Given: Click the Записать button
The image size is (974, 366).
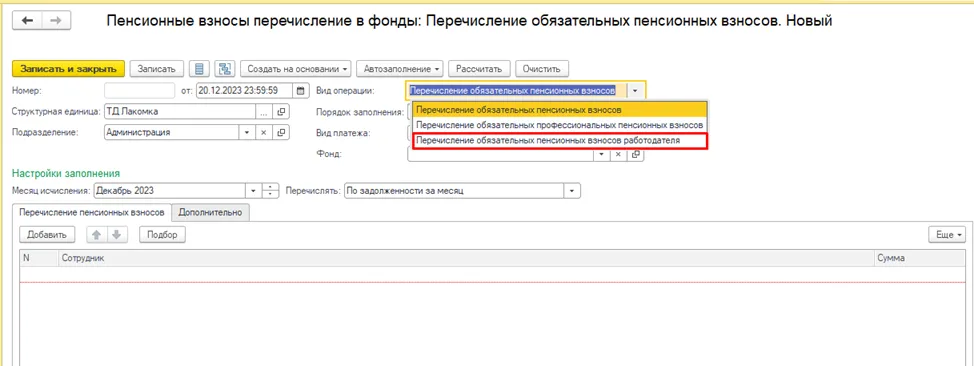Looking at the screenshot, I should [157, 69].
